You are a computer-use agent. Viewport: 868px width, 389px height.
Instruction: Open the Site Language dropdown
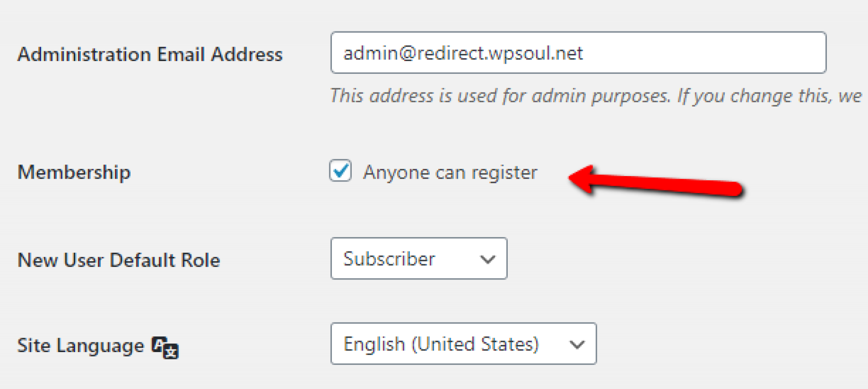(x=464, y=344)
